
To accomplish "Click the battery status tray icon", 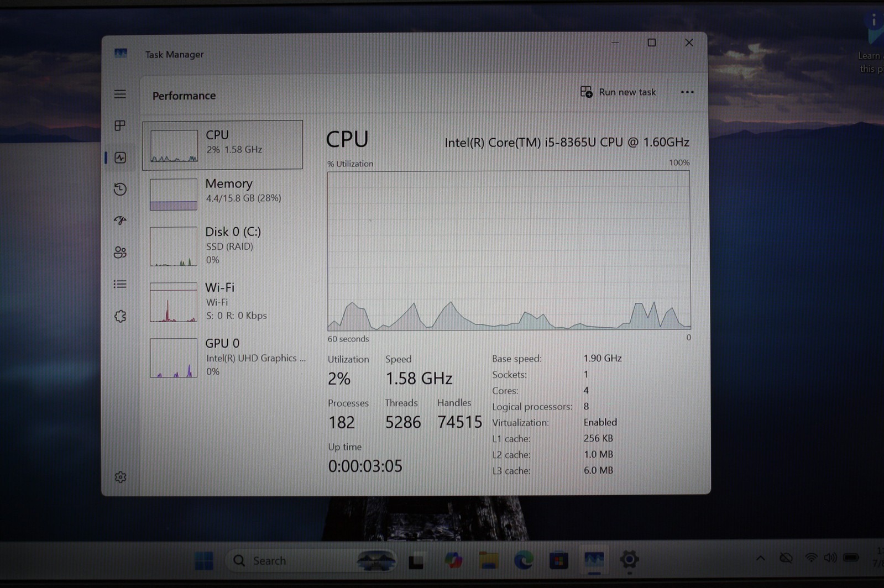I will [851, 557].
